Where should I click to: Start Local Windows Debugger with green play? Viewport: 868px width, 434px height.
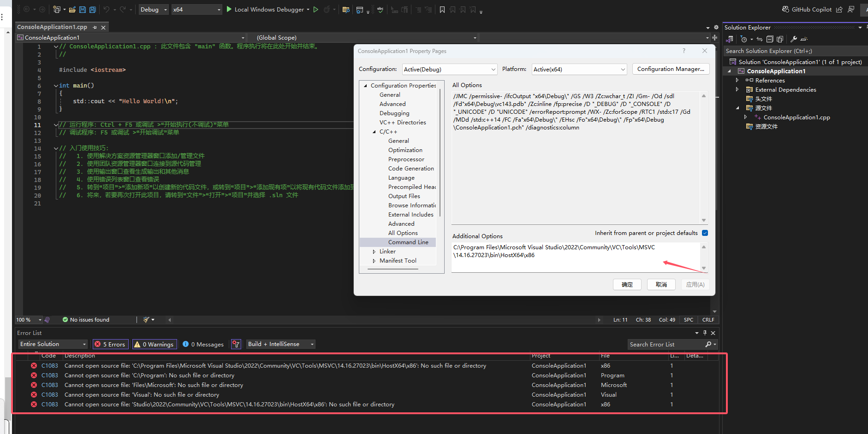click(229, 9)
